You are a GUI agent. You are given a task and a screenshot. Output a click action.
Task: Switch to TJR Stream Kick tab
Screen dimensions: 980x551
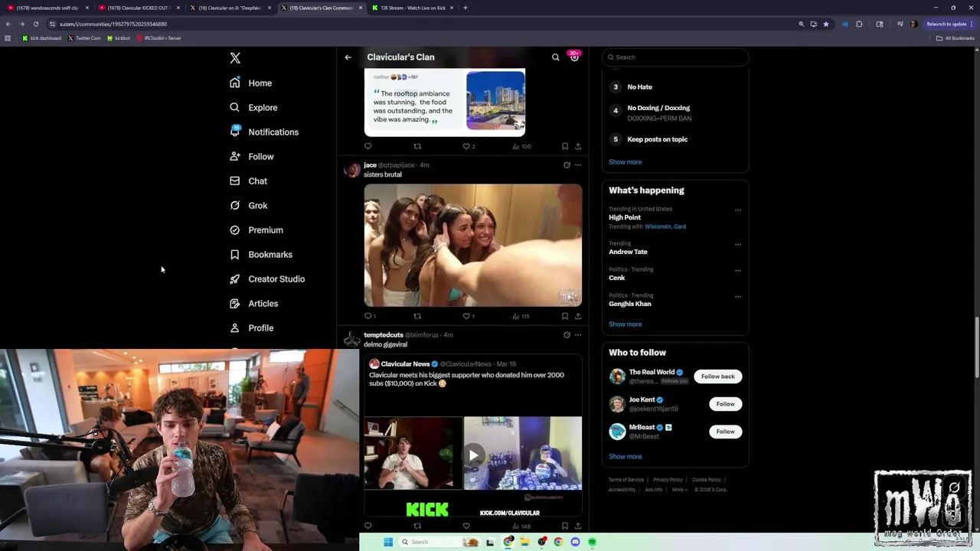pyautogui.click(x=413, y=8)
